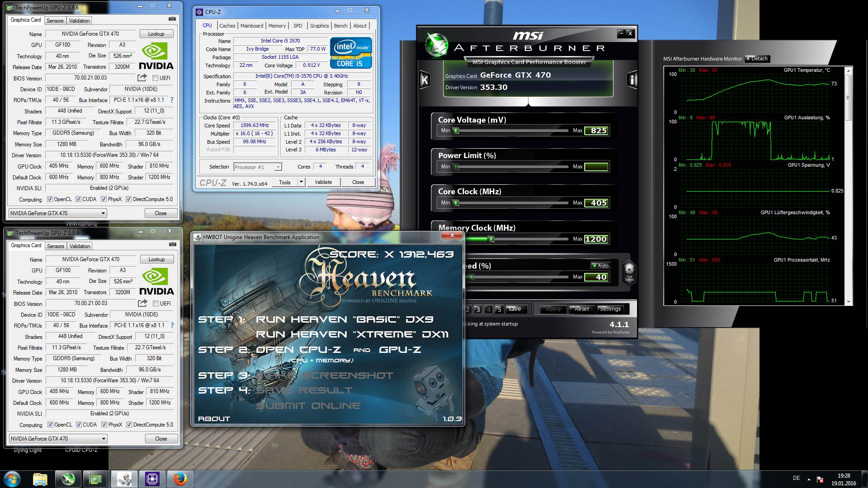Open Firefox from the taskbar

tap(180, 479)
